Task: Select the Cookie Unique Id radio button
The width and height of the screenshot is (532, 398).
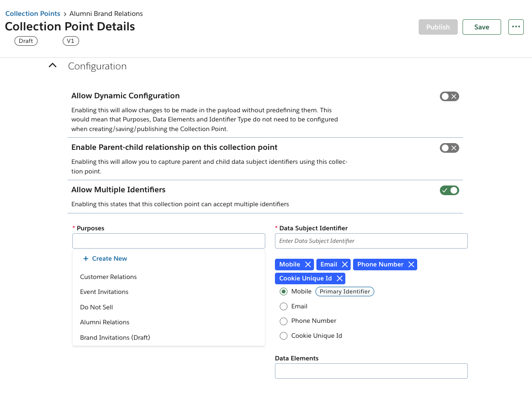Action: 284,336
